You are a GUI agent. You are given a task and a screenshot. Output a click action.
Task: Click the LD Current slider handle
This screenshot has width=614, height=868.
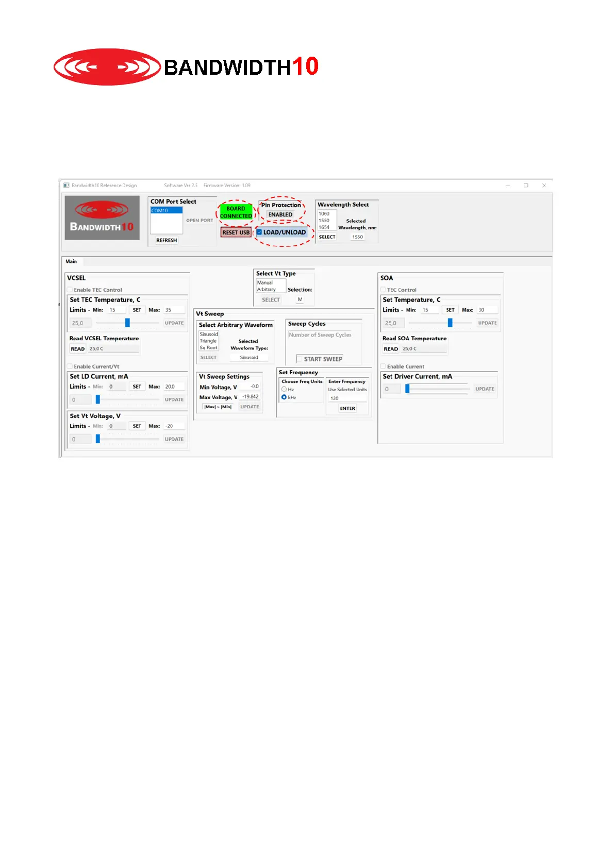tap(98, 399)
